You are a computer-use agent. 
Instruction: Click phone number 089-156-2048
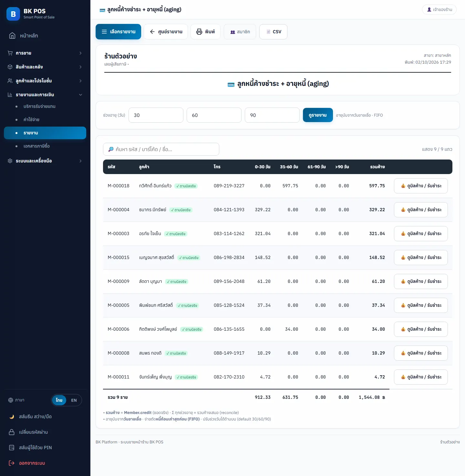tap(229, 281)
